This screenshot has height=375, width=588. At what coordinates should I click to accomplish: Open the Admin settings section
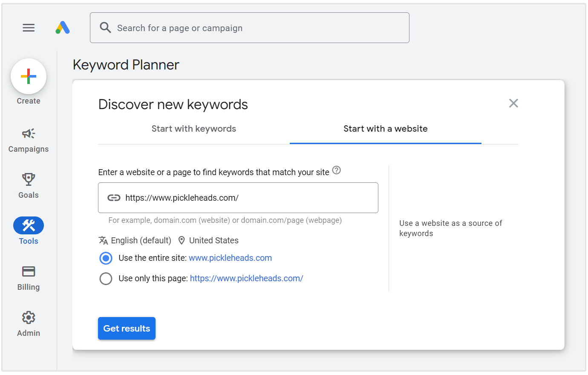[28, 324]
